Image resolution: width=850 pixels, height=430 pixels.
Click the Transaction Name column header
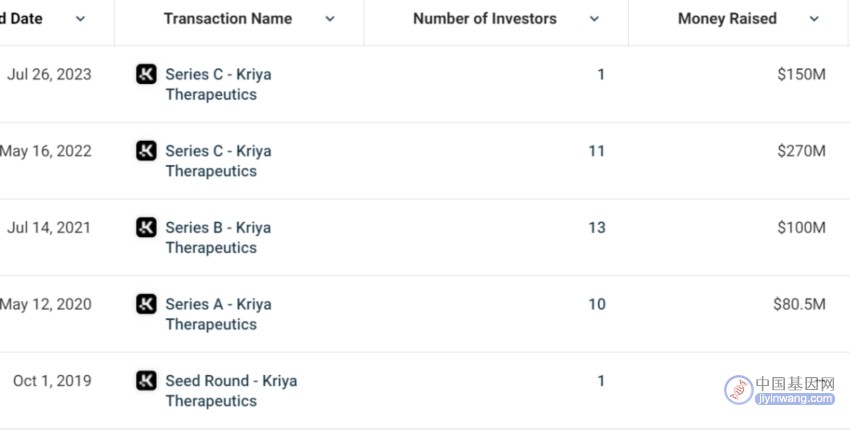(x=228, y=18)
